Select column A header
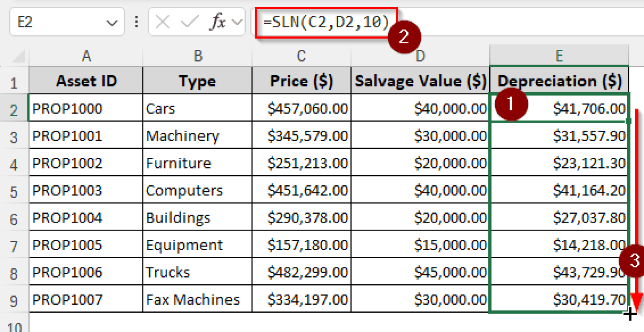Screen dimensions: 644x332 coord(86,55)
